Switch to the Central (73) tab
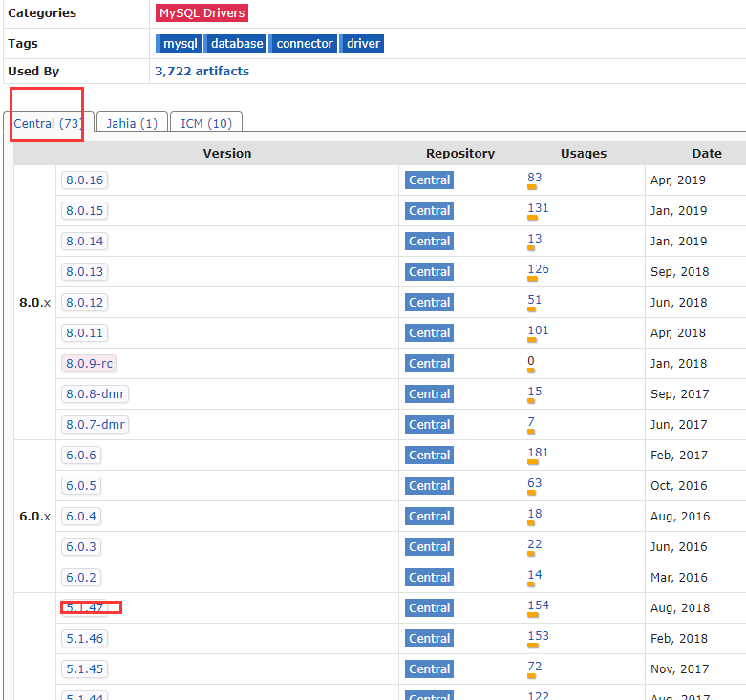The image size is (746, 700). tap(48, 123)
